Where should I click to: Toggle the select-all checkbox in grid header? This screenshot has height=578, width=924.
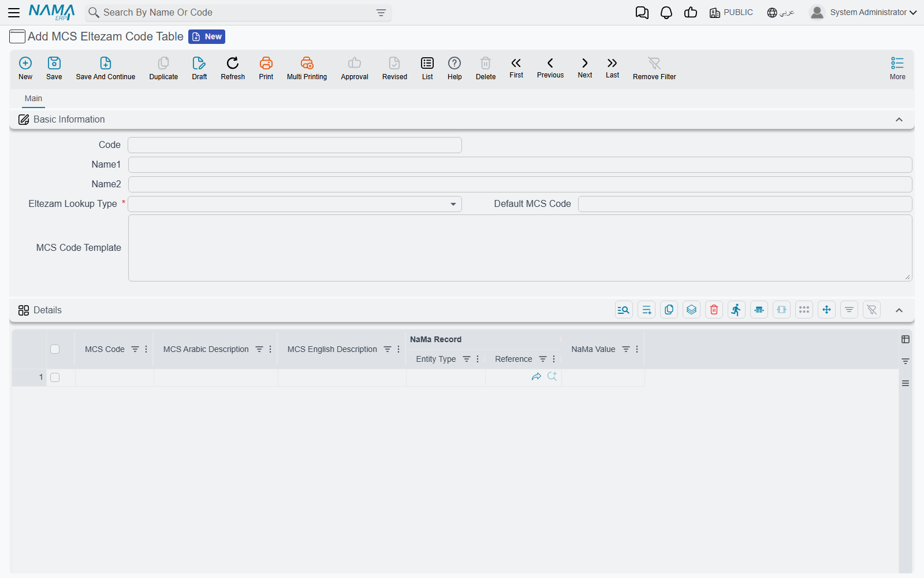(x=55, y=349)
